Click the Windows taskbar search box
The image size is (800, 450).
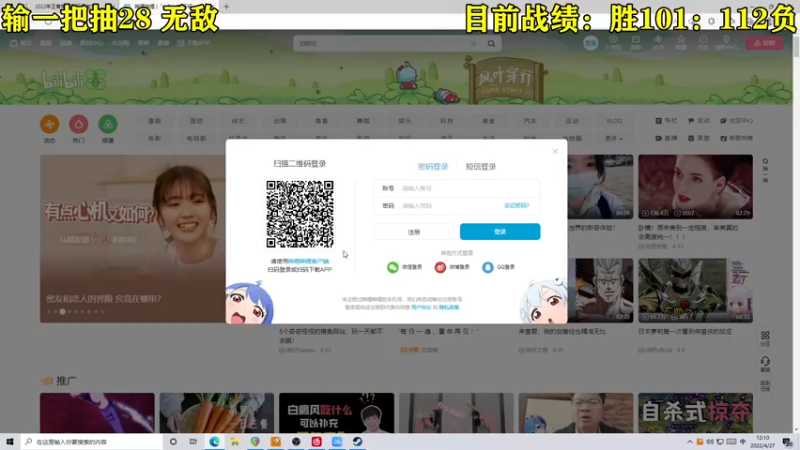click(92, 441)
